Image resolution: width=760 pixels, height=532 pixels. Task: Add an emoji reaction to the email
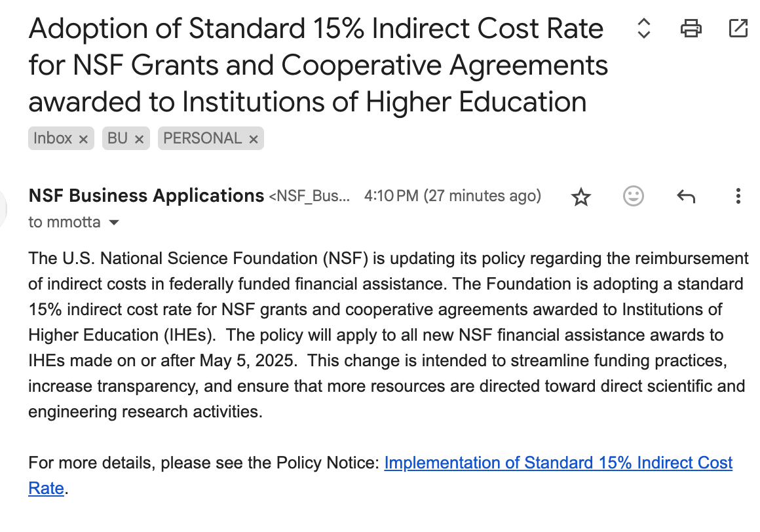pyautogui.click(x=633, y=196)
